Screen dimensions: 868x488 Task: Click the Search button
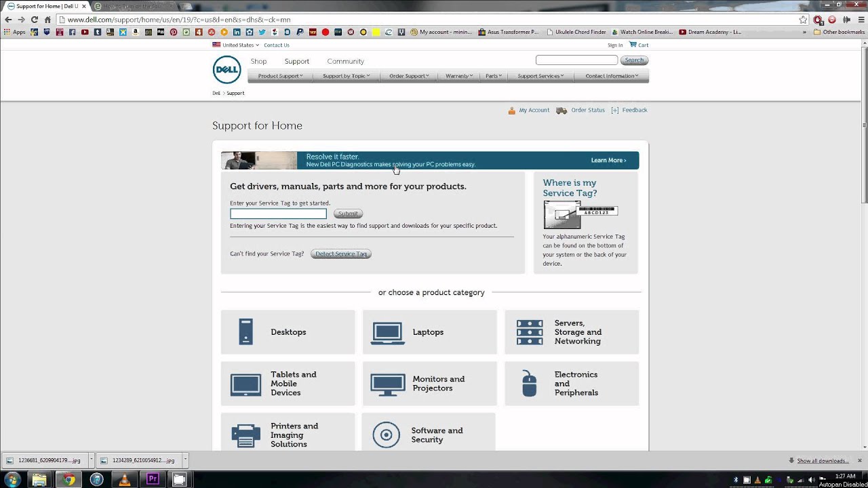click(634, 60)
